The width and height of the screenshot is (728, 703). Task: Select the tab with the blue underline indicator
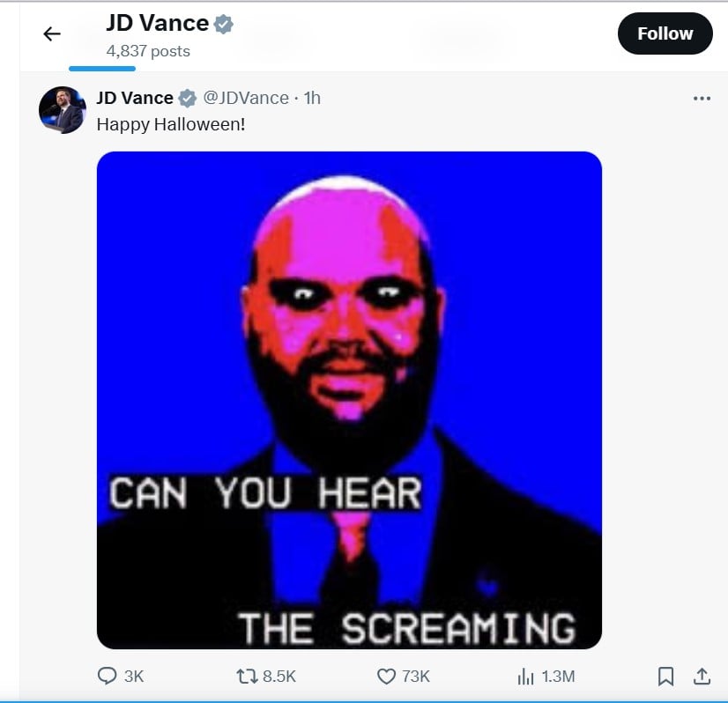(102, 68)
